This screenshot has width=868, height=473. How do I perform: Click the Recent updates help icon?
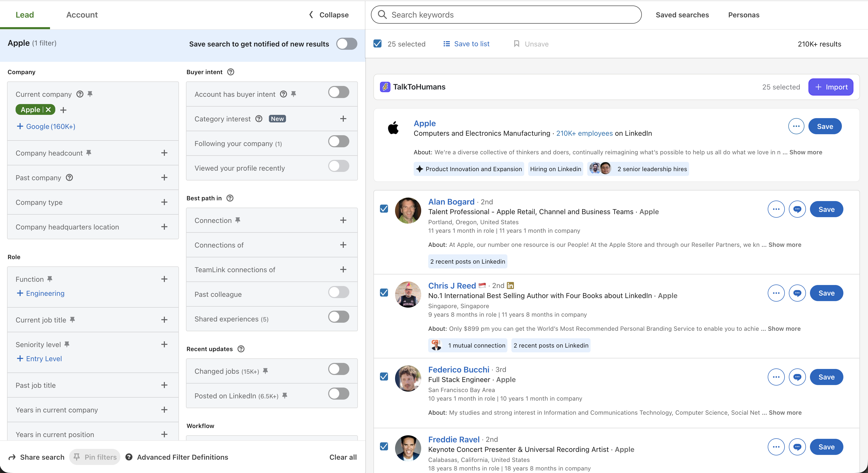tap(241, 349)
